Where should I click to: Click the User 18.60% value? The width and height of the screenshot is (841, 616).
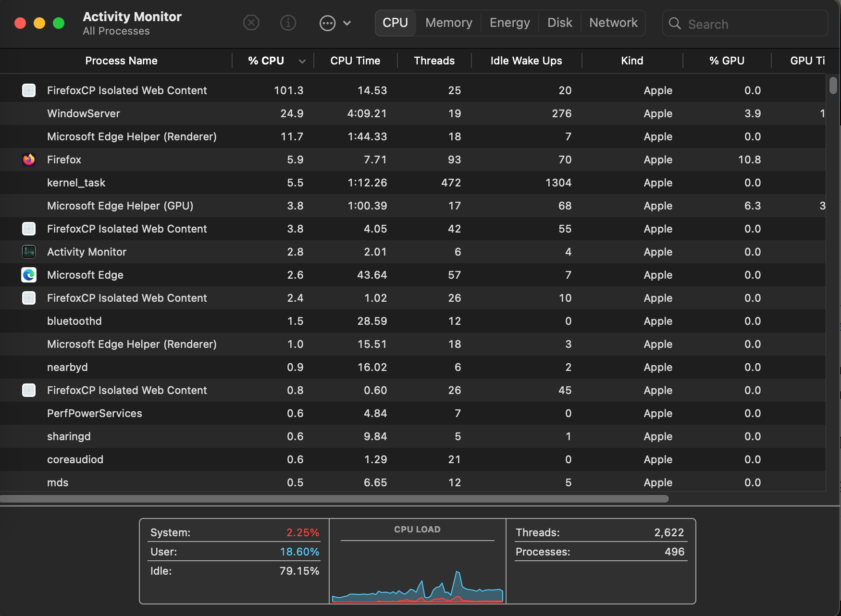point(299,552)
